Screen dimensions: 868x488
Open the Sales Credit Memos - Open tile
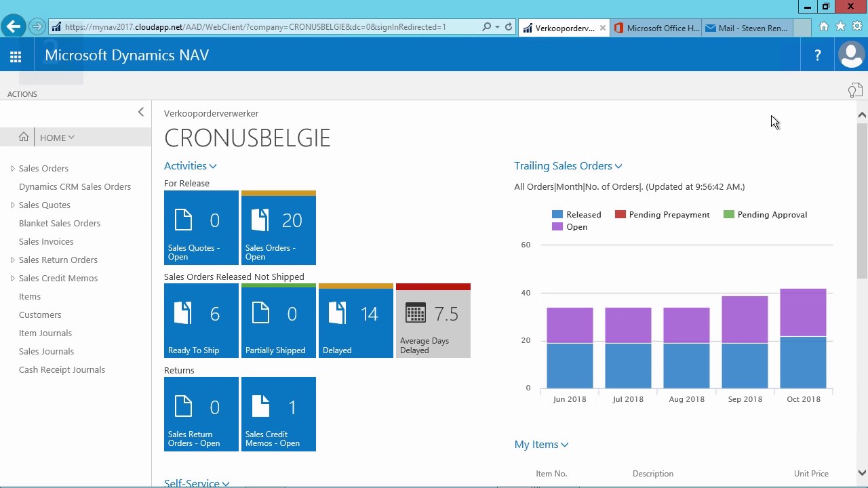coord(279,414)
